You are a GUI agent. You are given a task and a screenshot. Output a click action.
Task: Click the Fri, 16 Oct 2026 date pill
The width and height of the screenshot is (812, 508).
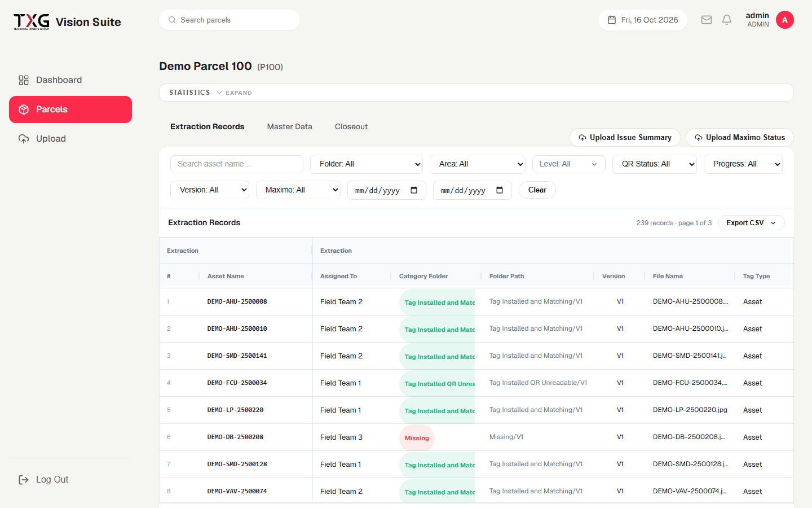tap(643, 20)
